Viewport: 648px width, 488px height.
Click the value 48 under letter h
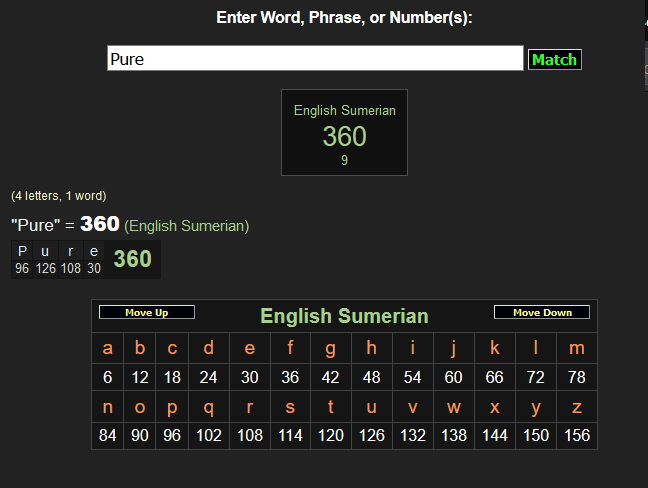pos(371,377)
